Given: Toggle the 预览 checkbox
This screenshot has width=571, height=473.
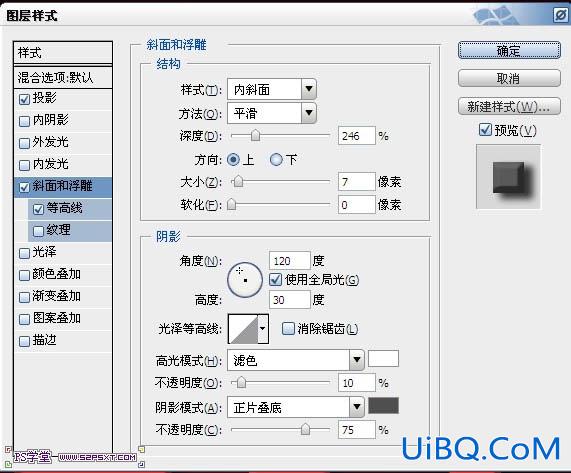Looking at the screenshot, I should point(485,130).
